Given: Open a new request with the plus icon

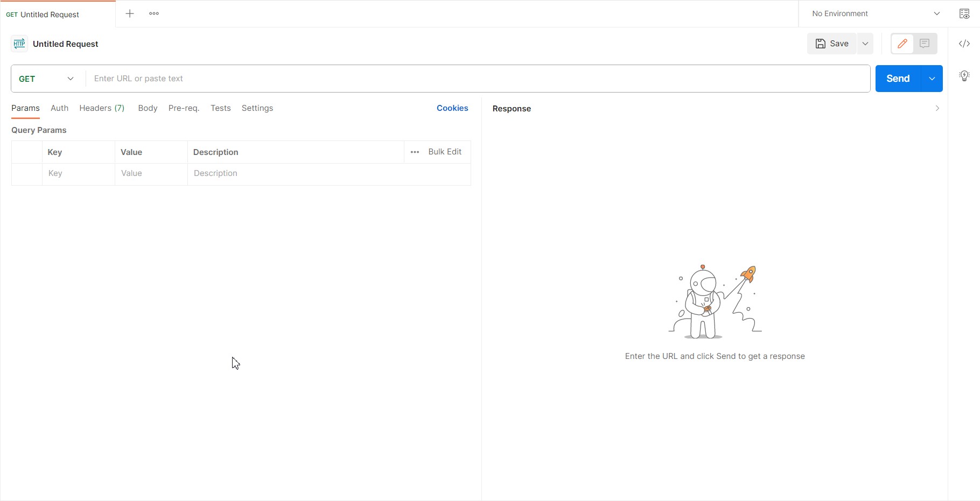Looking at the screenshot, I should (x=130, y=13).
